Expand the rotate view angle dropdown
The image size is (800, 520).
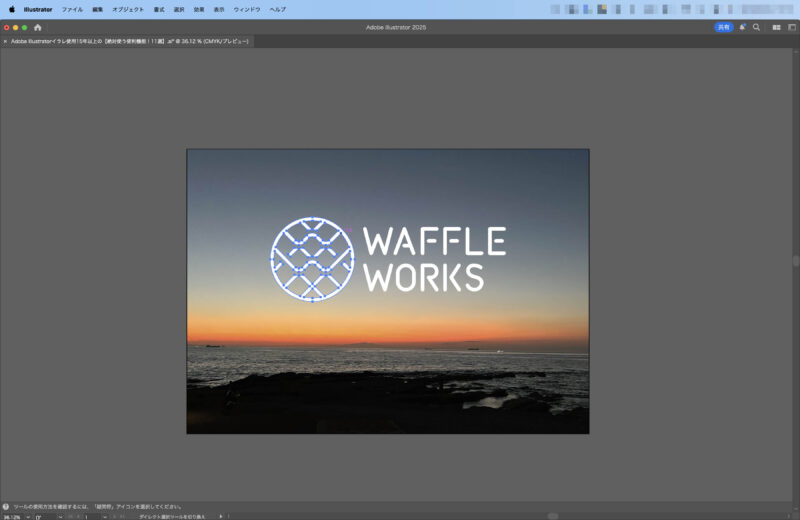pyautogui.click(x=59, y=517)
